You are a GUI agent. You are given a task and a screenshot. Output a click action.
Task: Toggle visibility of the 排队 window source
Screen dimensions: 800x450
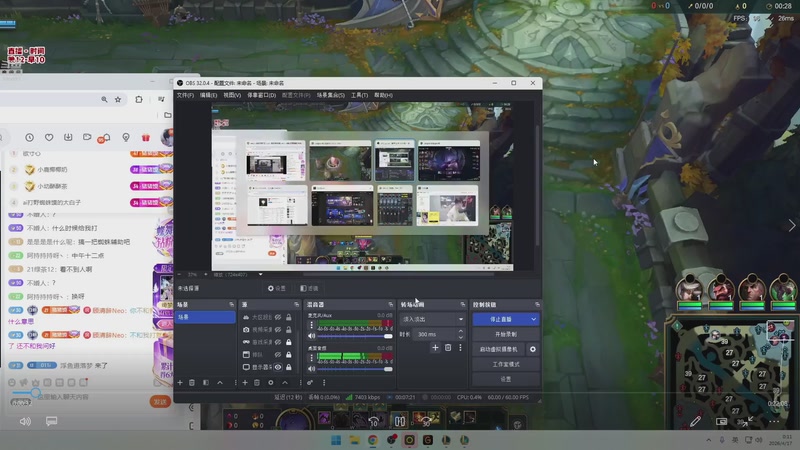pos(278,355)
